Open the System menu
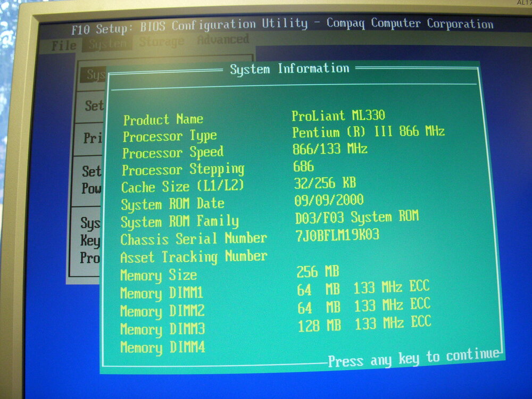This screenshot has width=532, height=399. 107,44
